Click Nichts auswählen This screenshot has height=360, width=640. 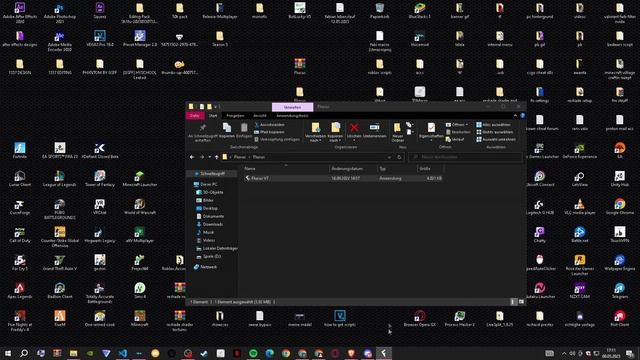pos(494,132)
